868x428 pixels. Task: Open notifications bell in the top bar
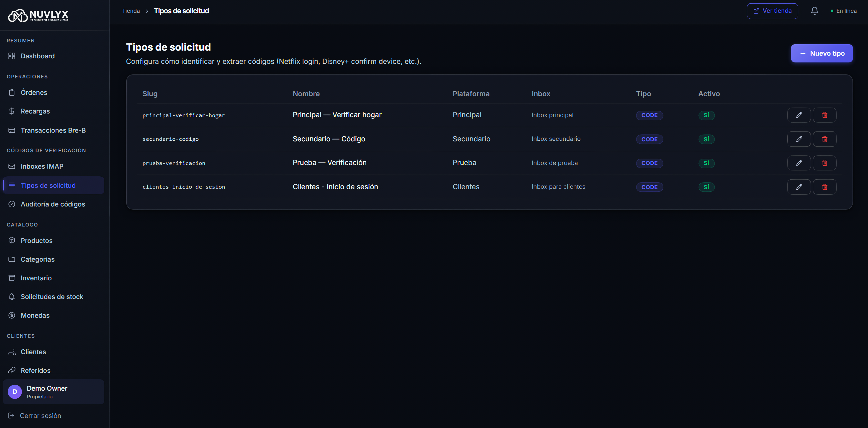coord(814,11)
